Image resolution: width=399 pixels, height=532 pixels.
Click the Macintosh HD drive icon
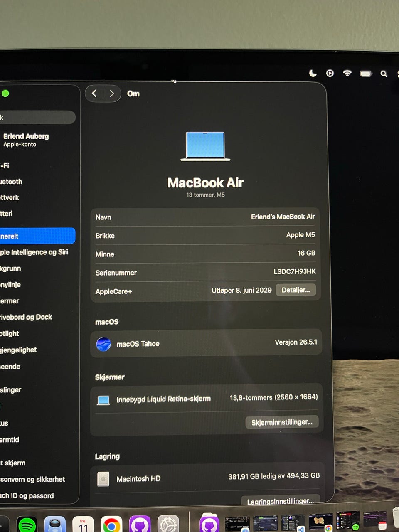pyautogui.click(x=103, y=479)
